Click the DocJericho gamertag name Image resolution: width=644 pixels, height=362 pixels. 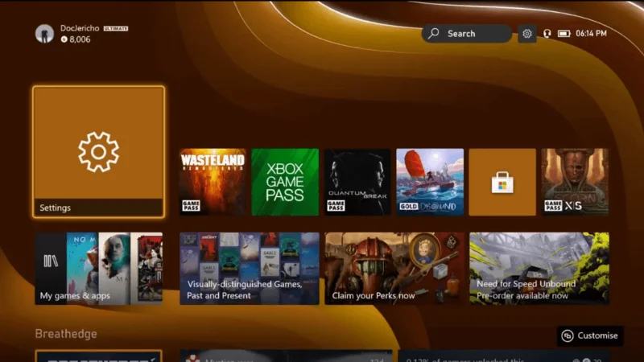pyautogui.click(x=80, y=28)
